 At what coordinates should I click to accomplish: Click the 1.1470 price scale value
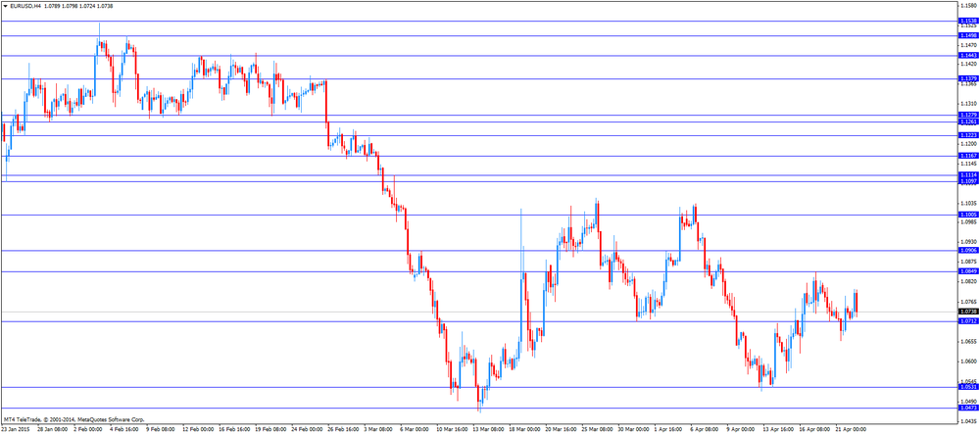969,46
